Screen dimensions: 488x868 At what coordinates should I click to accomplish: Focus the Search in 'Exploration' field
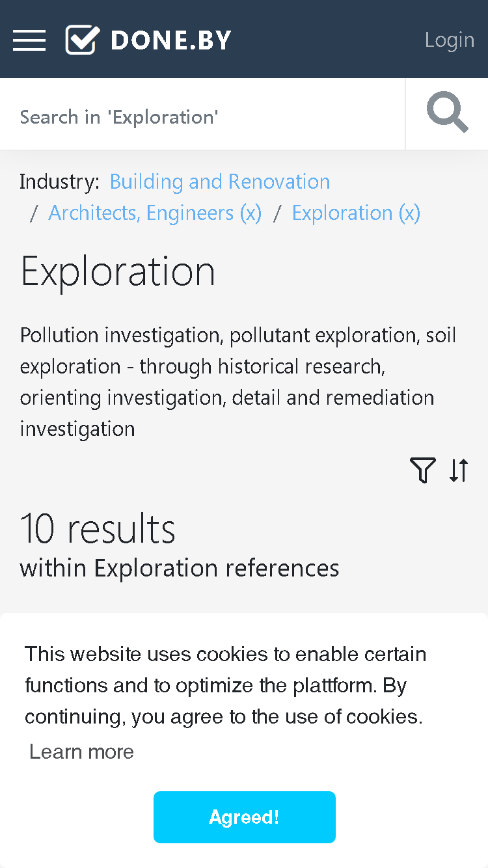[202, 117]
